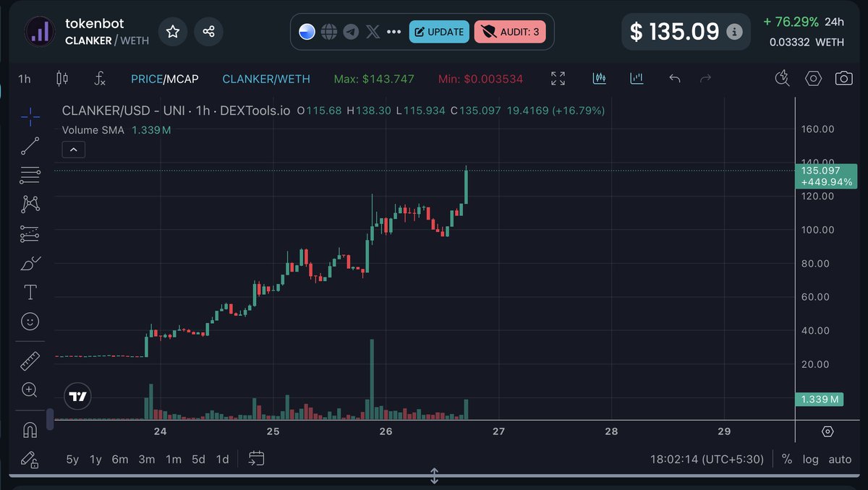Screen dimensions: 868x490
Task: Activate the zoom-in magnifier tool
Action: click(30, 390)
